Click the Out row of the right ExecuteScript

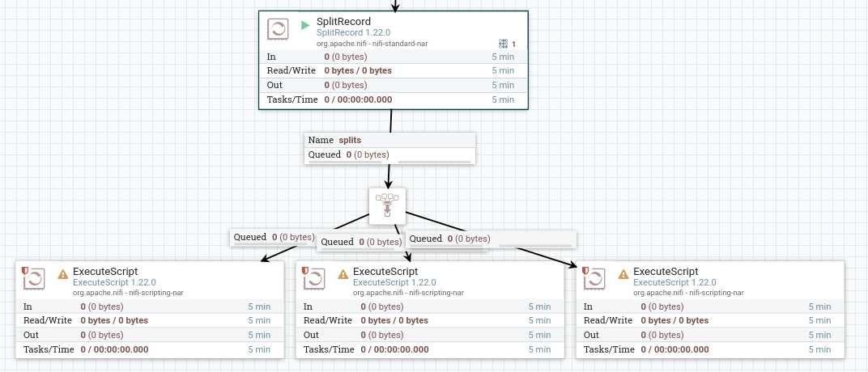pyautogui.click(x=709, y=335)
